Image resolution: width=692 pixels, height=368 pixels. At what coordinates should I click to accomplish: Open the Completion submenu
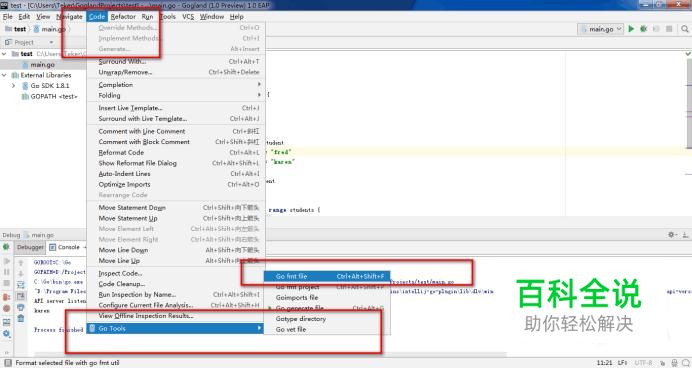point(176,85)
